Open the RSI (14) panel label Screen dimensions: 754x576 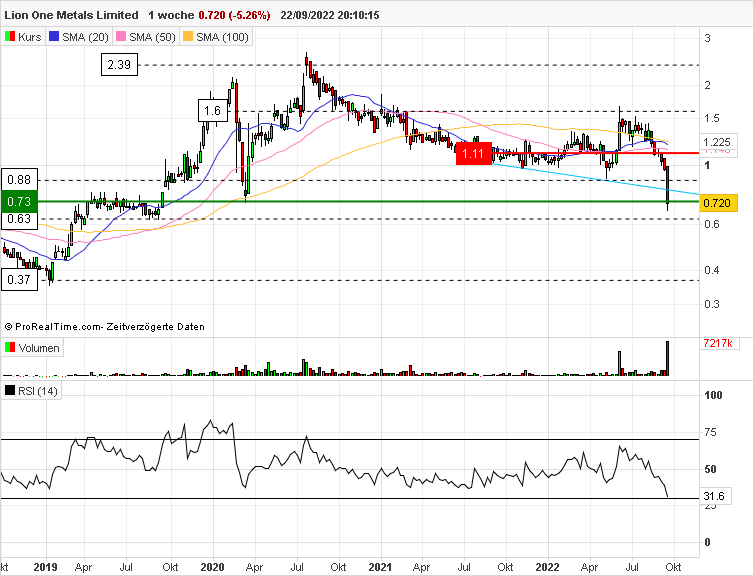[38, 391]
